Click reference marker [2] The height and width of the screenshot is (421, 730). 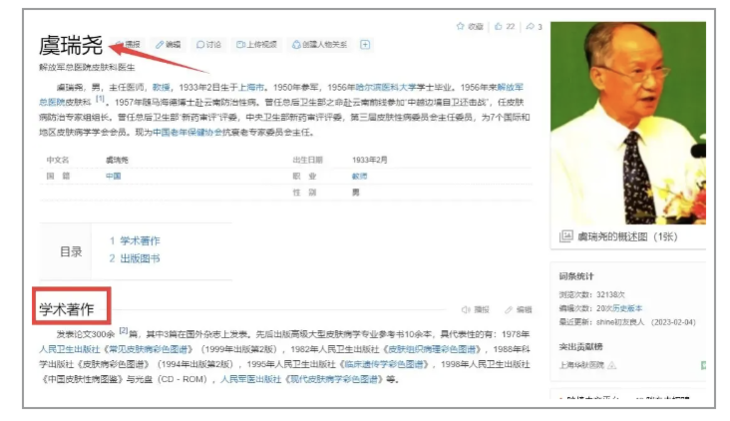[123, 331]
